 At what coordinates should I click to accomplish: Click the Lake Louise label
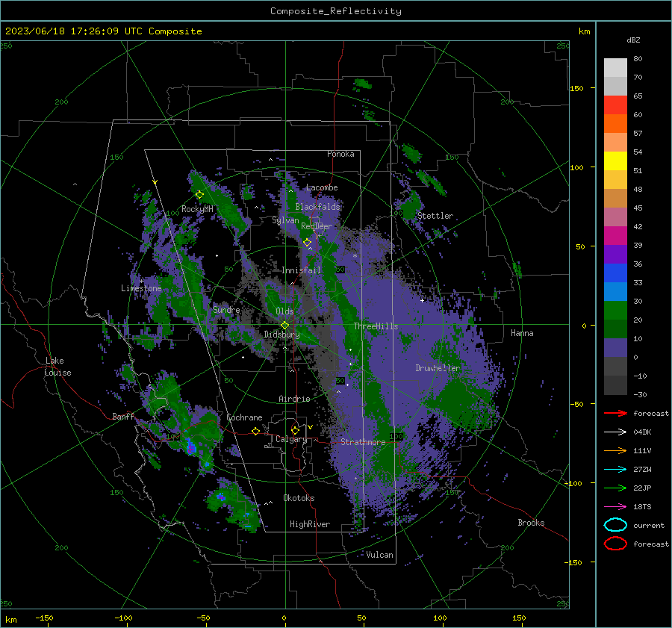click(x=57, y=367)
